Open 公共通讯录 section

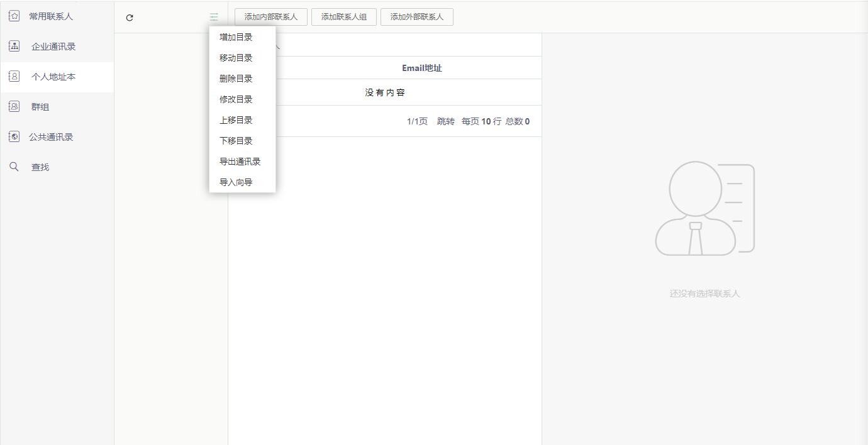pos(57,137)
